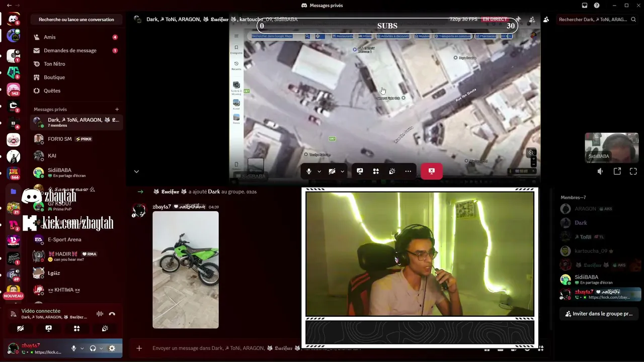This screenshot has height=362, width=644.
Task: Open the E-Sport Arena conversation
Action: click(76, 239)
